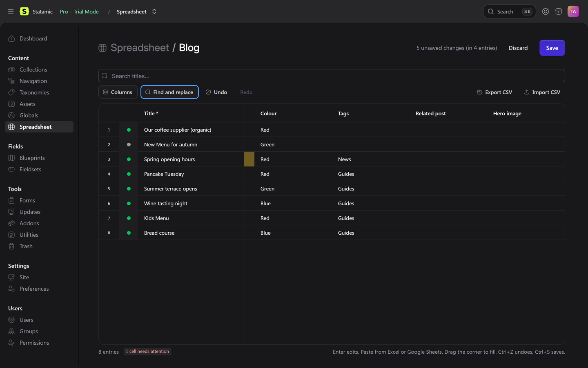
Task: Click the yellow flagged cell in Spring opening hours row
Action: [x=249, y=159]
